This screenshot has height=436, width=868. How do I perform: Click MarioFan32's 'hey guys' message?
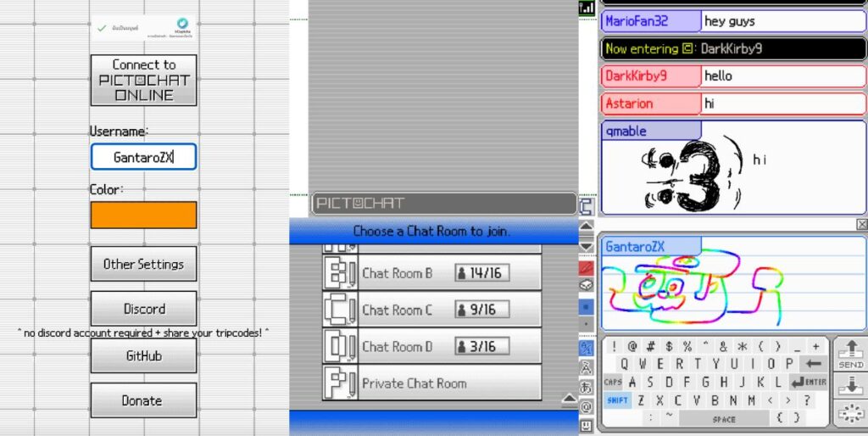[733, 21]
